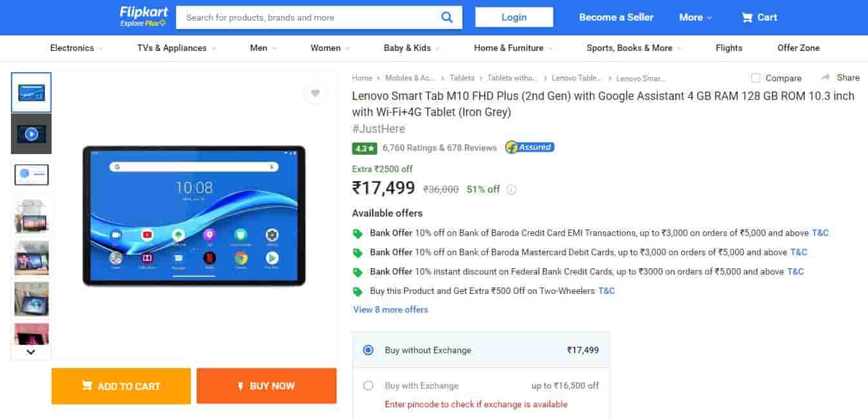
Task: Open the More menu dropdown
Action: pyautogui.click(x=695, y=17)
